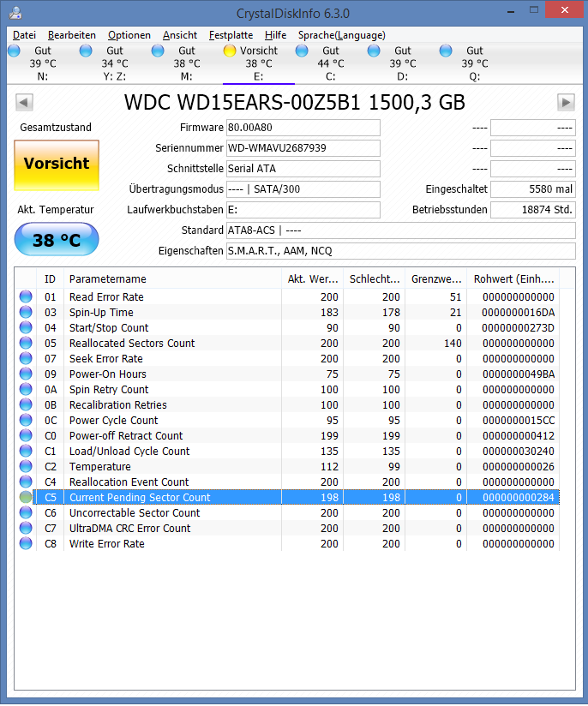Click status orb of Uncorrectable Sector Count
Viewport: 588px width, 706px height.
[26, 513]
